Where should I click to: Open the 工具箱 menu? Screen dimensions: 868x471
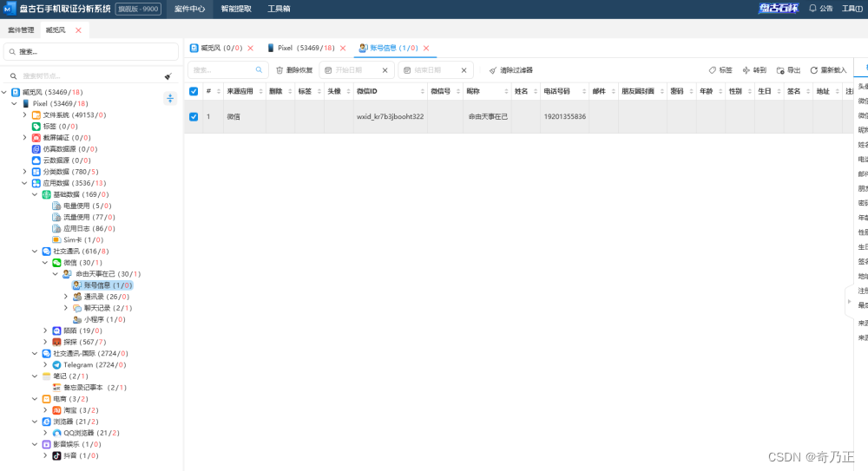[279, 9]
